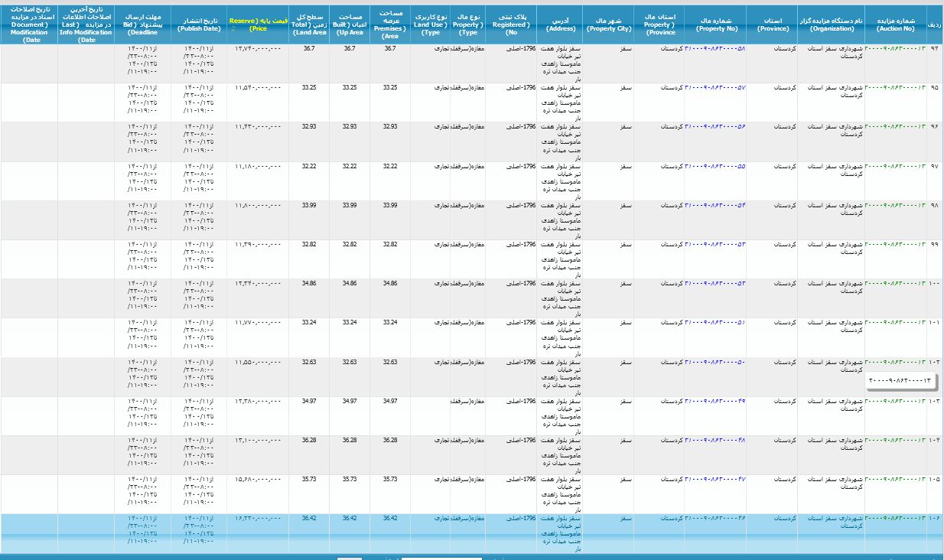Viewport: 944px width, 560px height.
Task: Open property number link in row 95
Action: click(x=715, y=88)
